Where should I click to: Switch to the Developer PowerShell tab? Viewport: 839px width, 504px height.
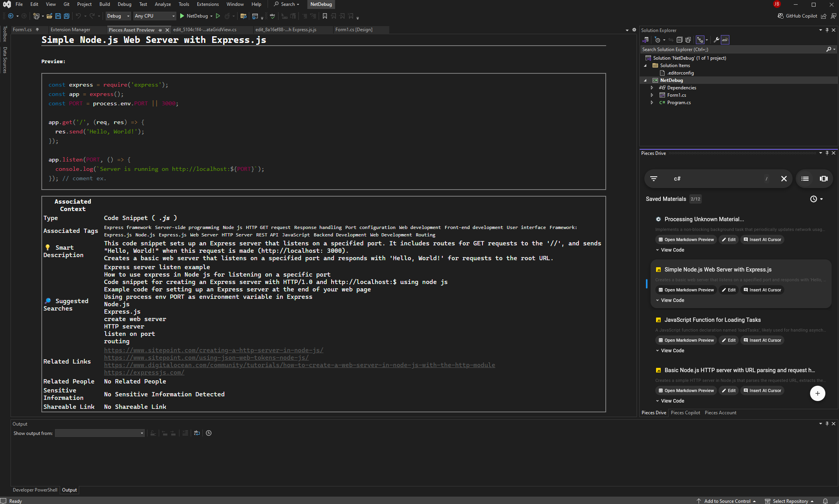coord(35,490)
